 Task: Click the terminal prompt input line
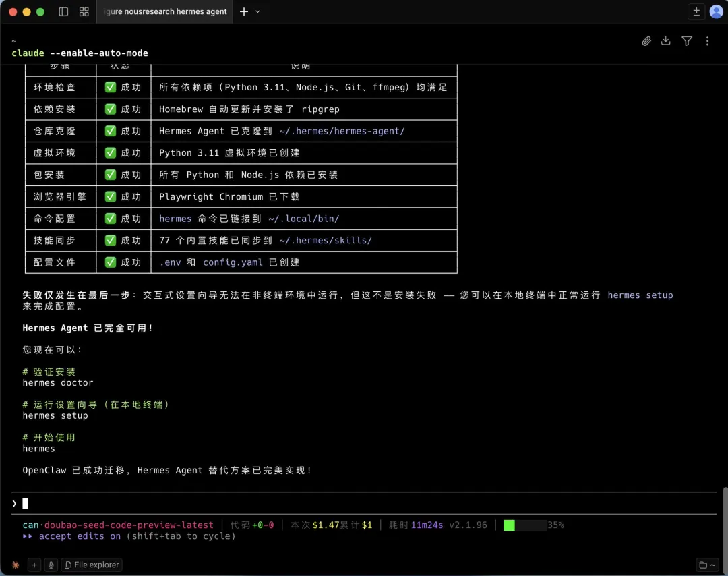click(364, 503)
